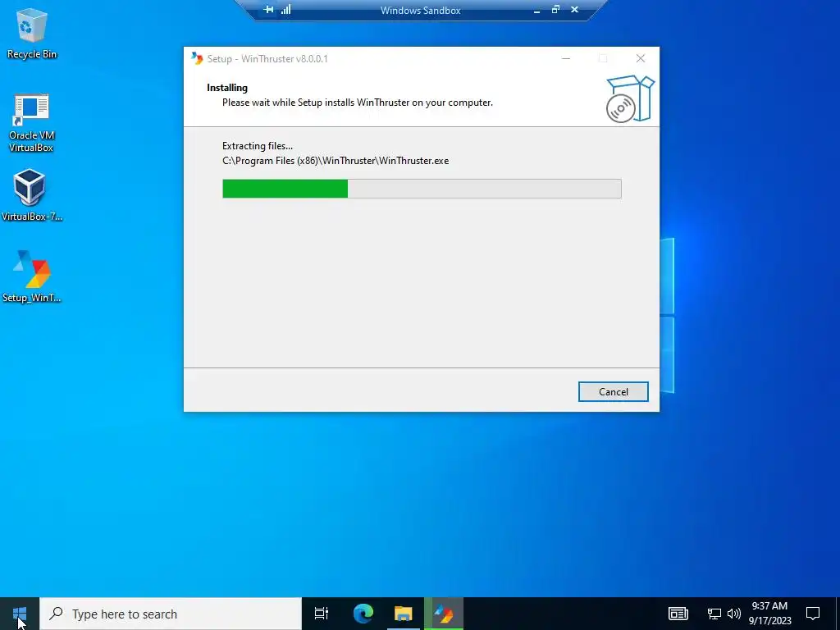This screenshot has height=630, width=840.
Task: Select the Oracle VM VirtualBox shortcut
Action: tap(31, 123)
